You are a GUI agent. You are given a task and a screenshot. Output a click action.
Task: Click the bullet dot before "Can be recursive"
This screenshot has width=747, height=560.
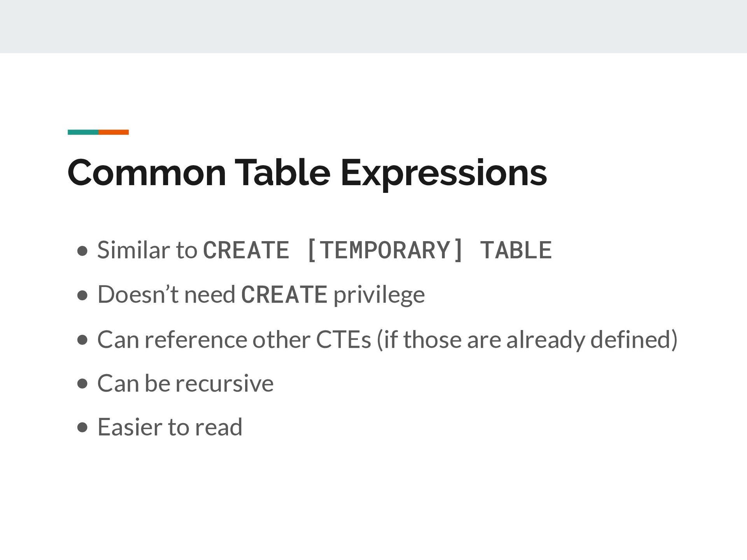click(82, 384)
